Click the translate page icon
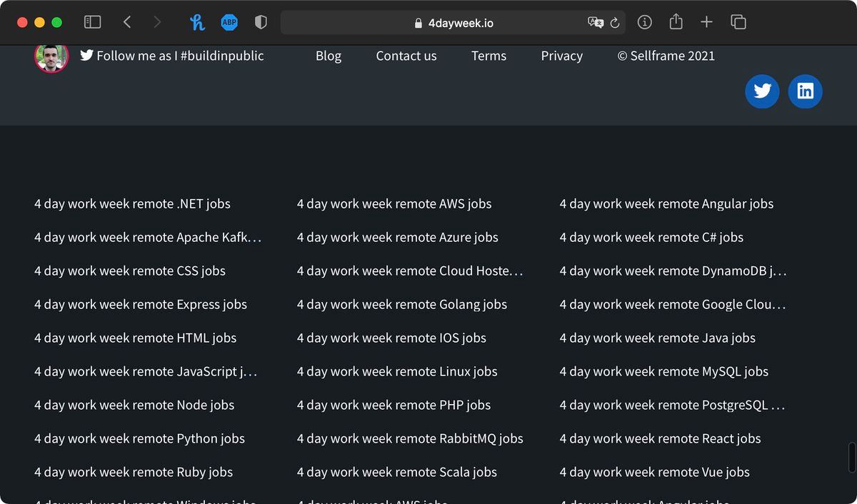 point(595,23)
